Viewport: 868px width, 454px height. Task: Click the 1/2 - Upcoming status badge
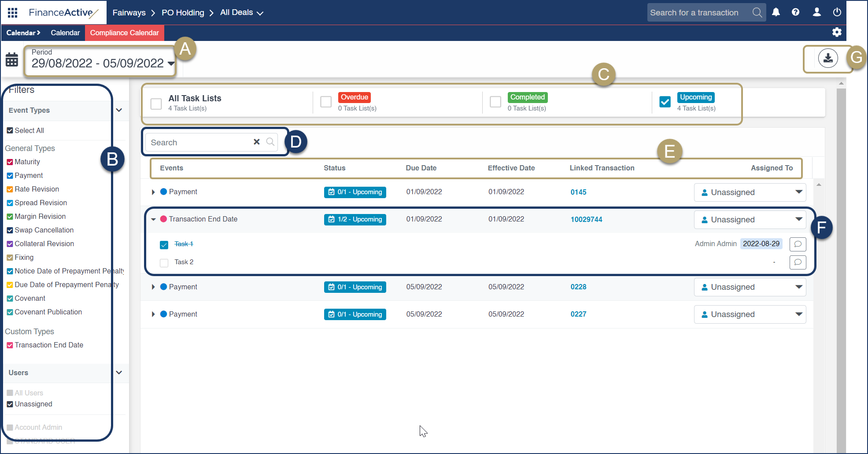[x=355, y=219]
